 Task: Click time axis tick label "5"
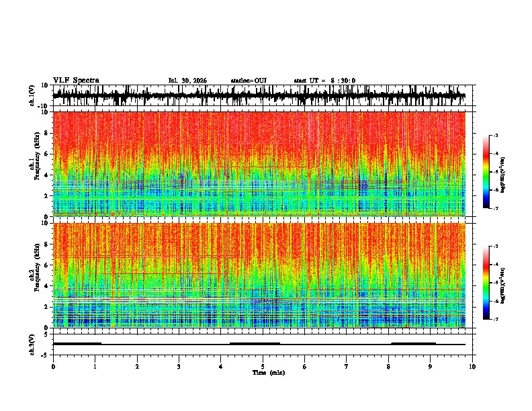click(x=263, y=367)
